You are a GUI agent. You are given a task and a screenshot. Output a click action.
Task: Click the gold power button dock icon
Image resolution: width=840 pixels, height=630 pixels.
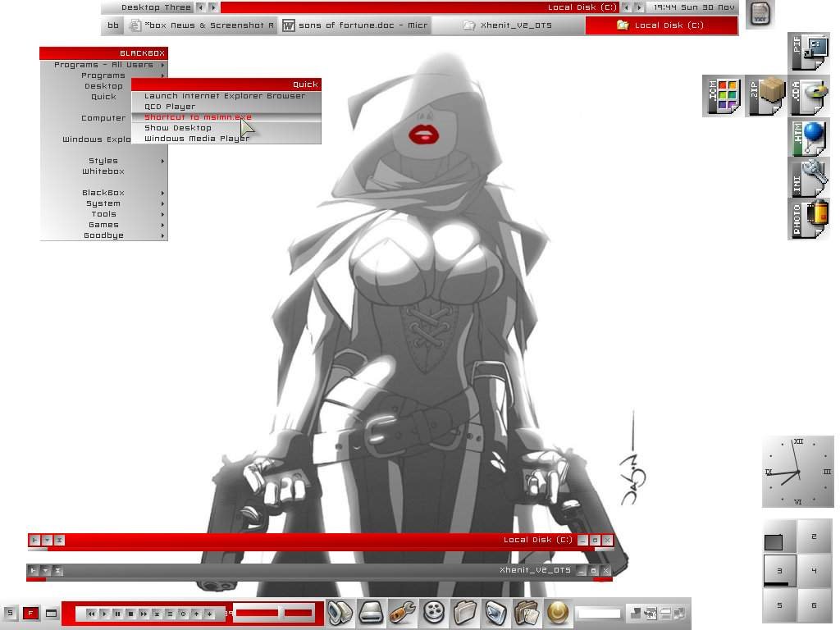pos(558,612)
